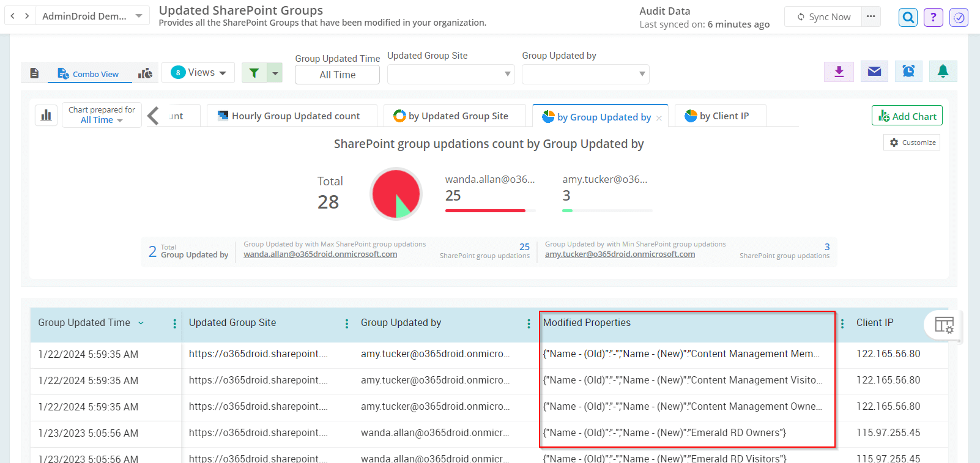Screen dimensions: 980x463
Task: Expand the filter dropdown arrow
Action: 275,73
